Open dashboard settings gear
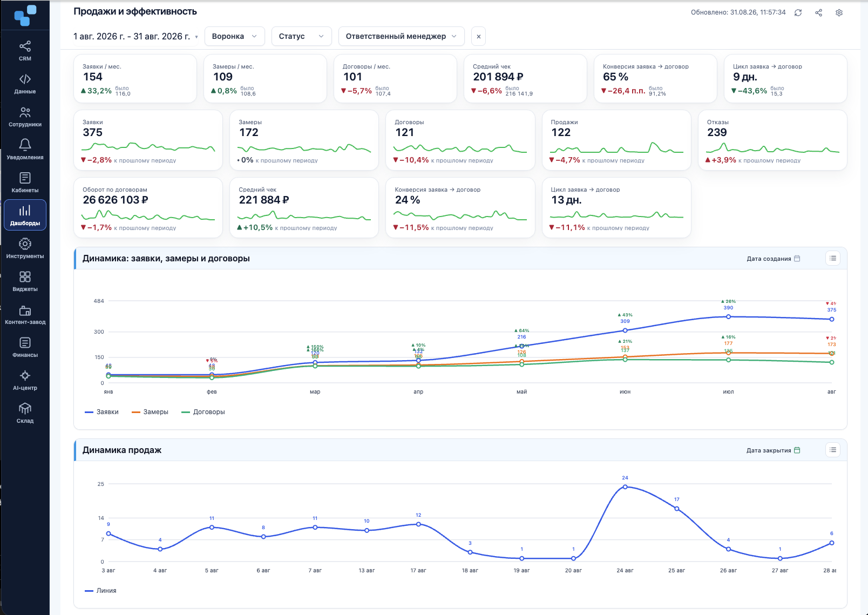 pyautogui.click(x=839, y=12)
